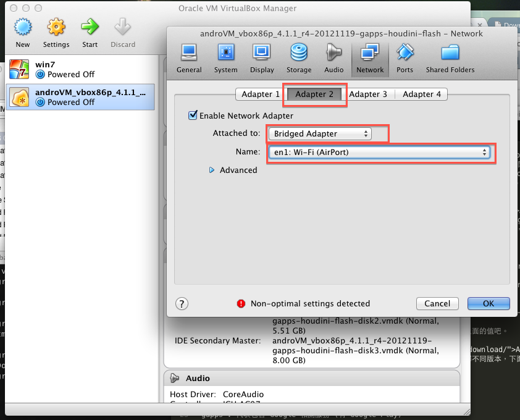Uncheck Enable Network Adapter checkbox
This screenshot has width=520, height=420.
coord(193,115)
